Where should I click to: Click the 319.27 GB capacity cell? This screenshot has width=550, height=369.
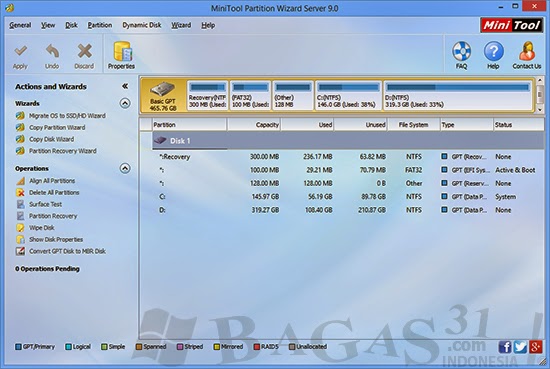coord(265,210)
